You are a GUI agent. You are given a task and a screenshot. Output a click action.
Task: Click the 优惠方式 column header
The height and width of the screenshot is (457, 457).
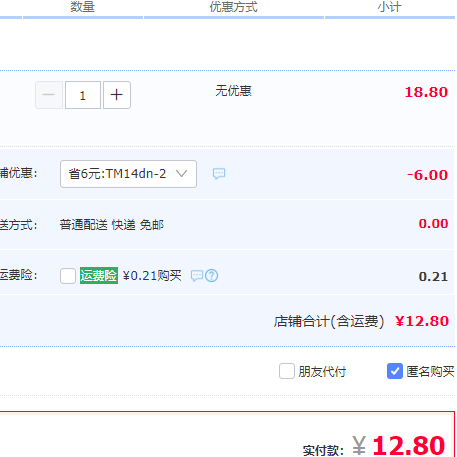pos(234,7)
